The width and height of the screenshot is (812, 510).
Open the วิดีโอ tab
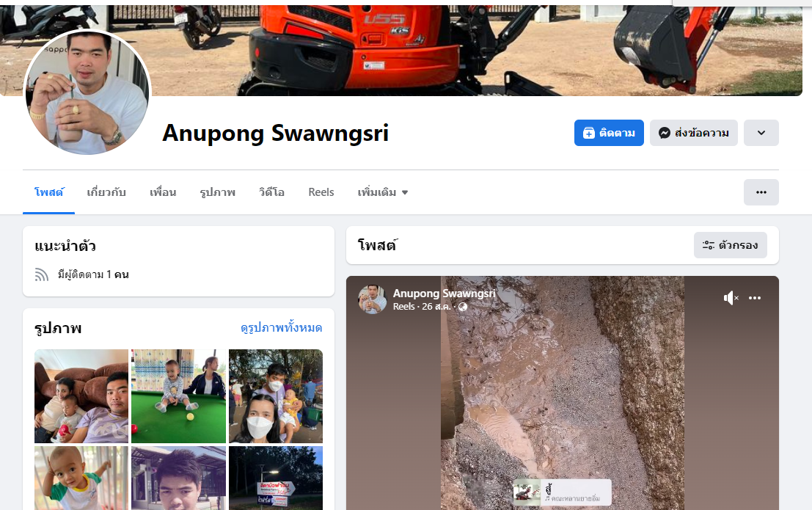[x=271, y=192]
